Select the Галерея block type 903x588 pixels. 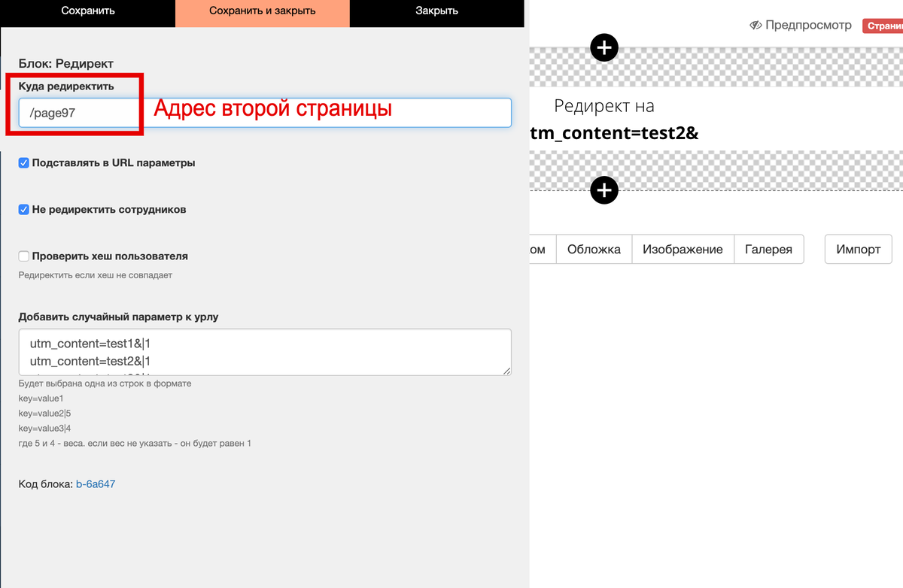click(768, 250)
